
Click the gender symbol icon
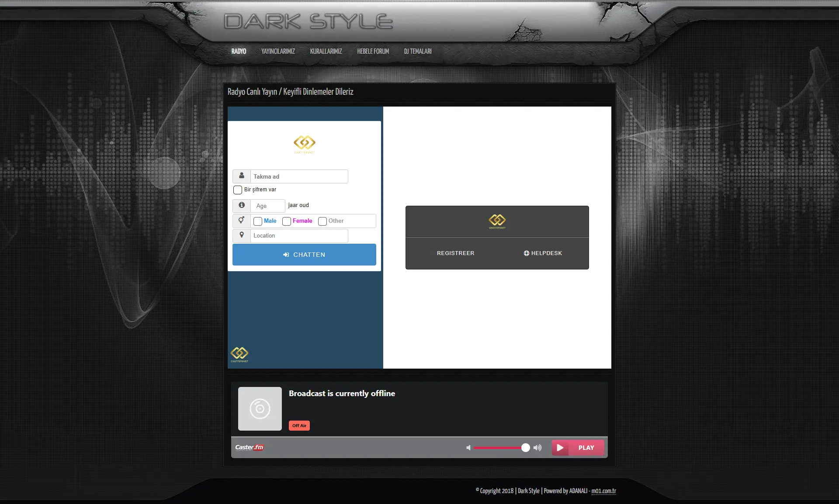click(x=241, y=220)
